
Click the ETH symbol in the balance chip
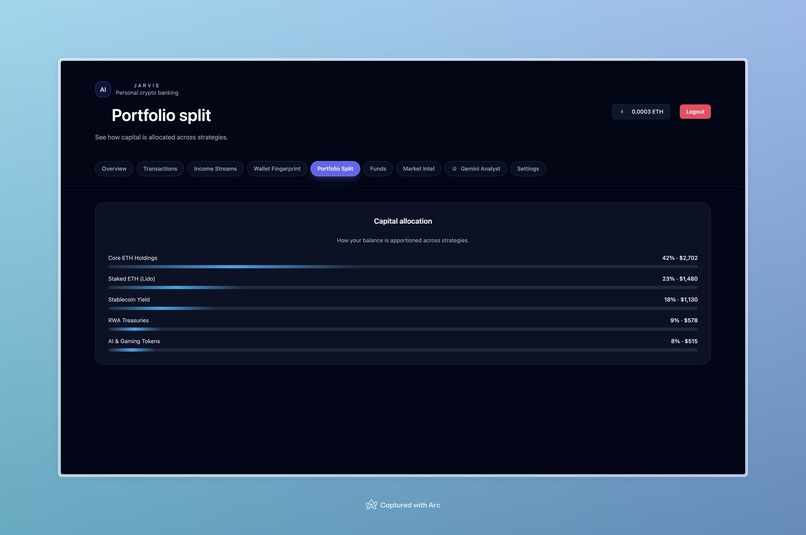pos(622,112)
